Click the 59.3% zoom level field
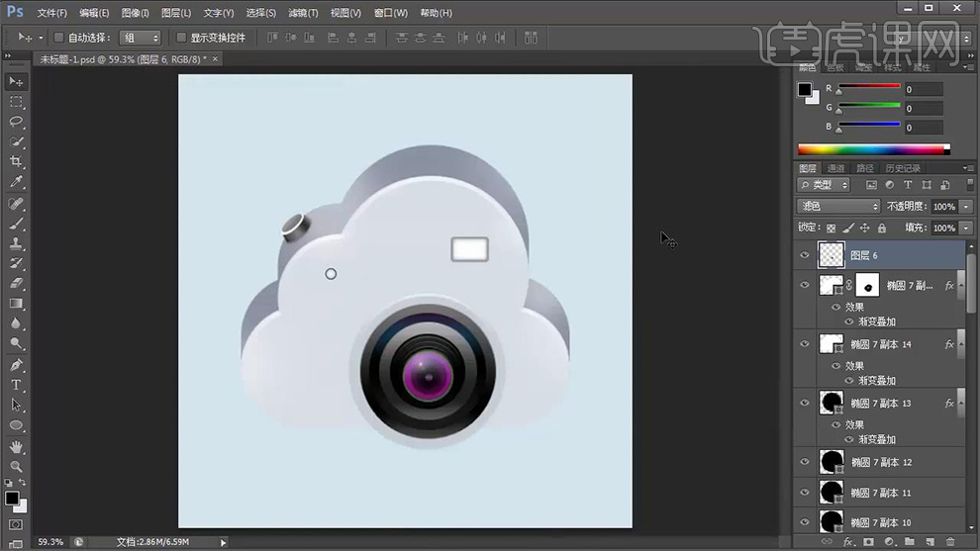 (x=50, y=542)
